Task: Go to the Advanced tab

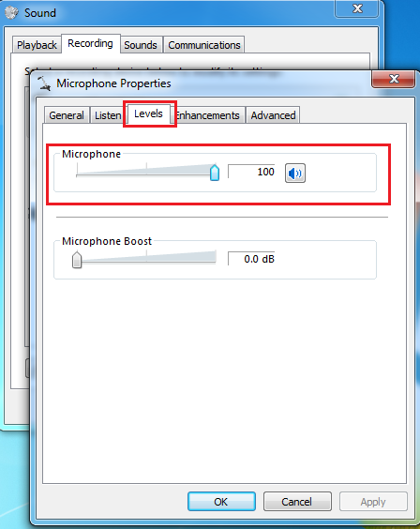Action: (x=273, y=115)
